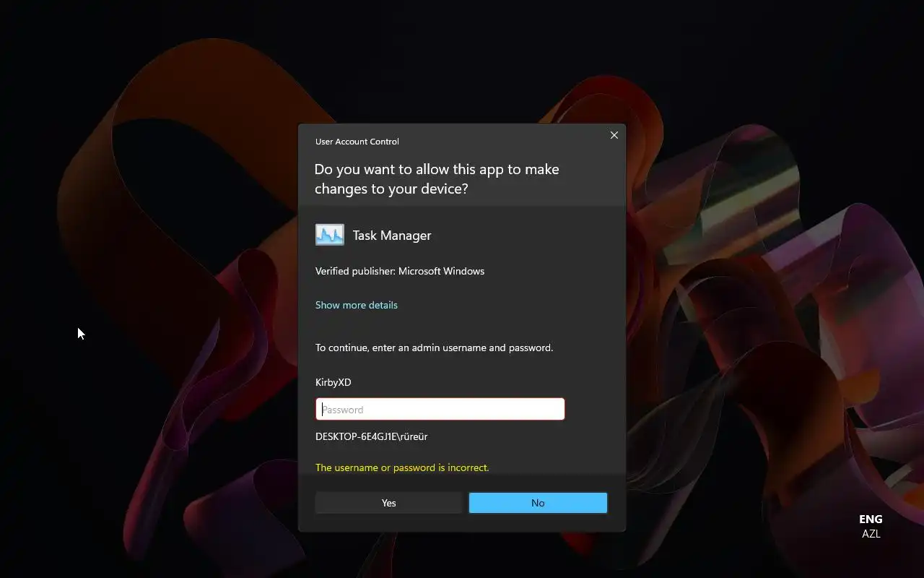Close the User Account Control dialog
The height and width of the screenshot is (578, 924).
[x=614, y=135]
